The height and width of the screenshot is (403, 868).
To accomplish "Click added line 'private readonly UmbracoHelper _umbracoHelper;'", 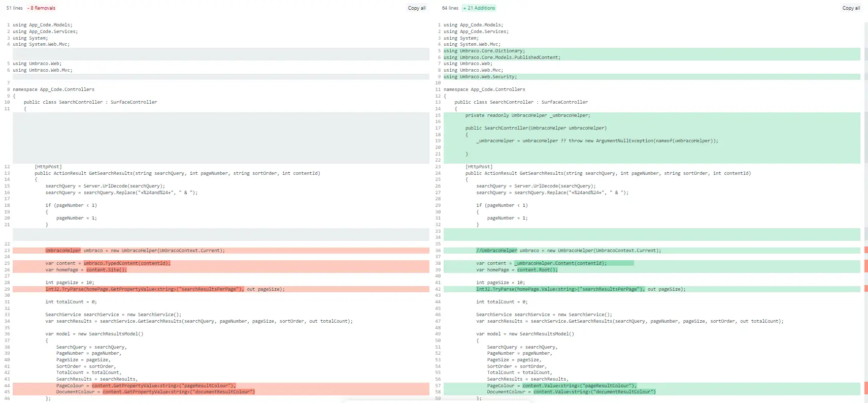I will pos(527,115).
